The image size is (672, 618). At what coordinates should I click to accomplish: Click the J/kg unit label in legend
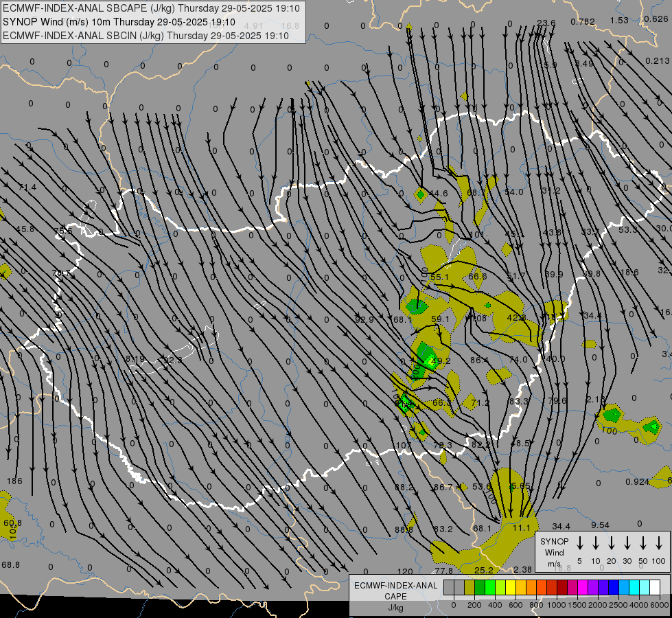click(x=395, y=608)
